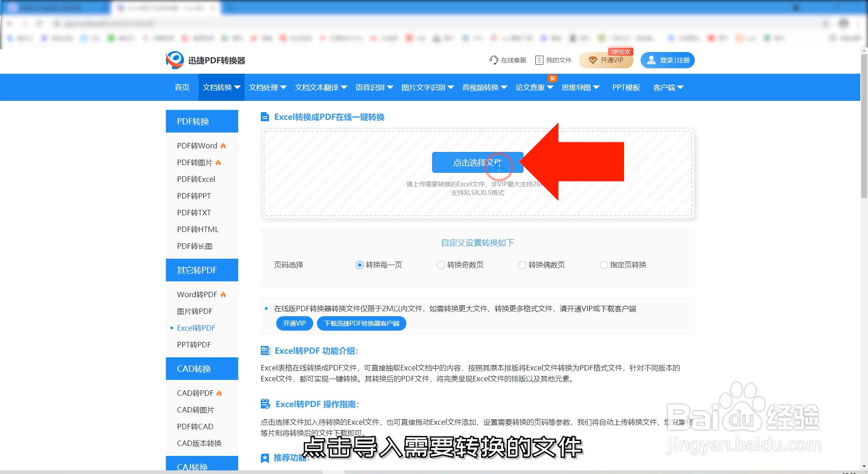Click 下载迅捷PDF转换器客户端 button
The image size is (868, 474).
coord(361,323)
